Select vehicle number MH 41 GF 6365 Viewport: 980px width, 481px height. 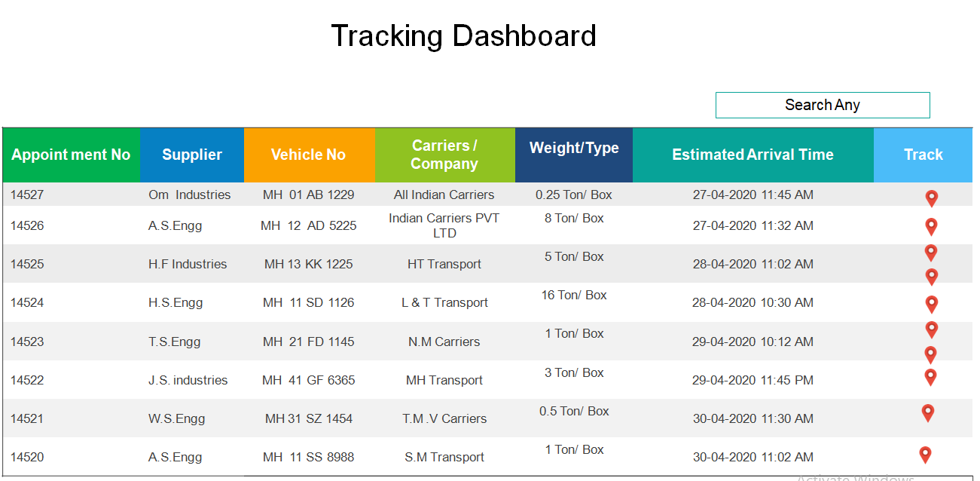point(309,380)
